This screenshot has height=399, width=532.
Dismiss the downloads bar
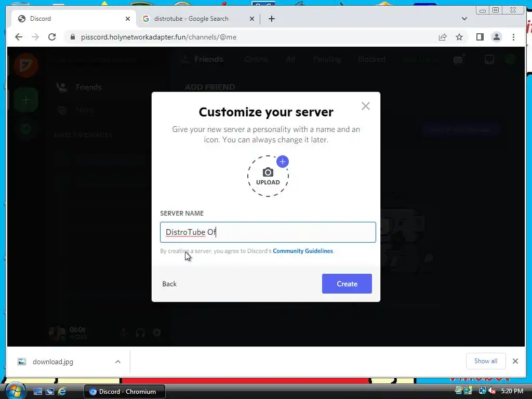click(515, 361)
